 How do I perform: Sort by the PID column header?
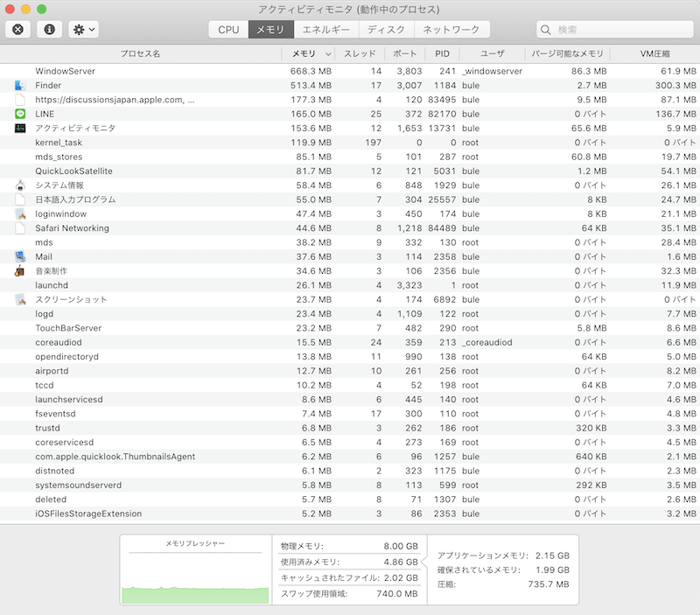tap(442, 54)
